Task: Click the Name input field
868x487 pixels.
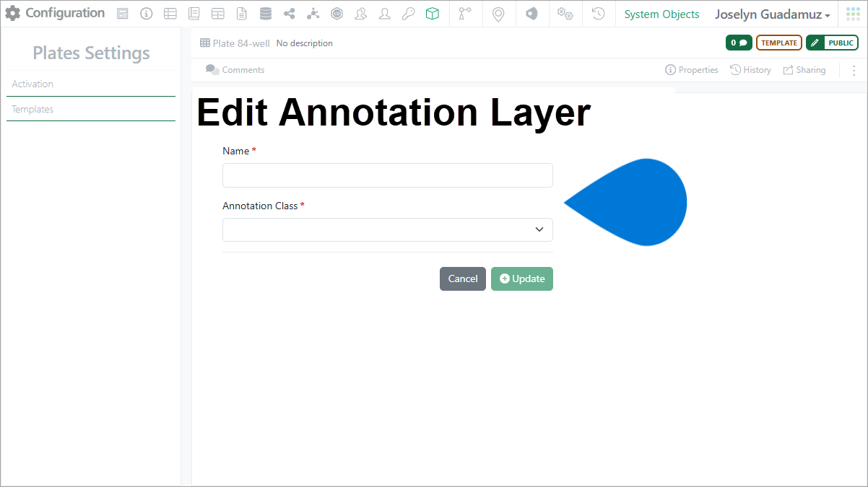Action: (388, 175)
